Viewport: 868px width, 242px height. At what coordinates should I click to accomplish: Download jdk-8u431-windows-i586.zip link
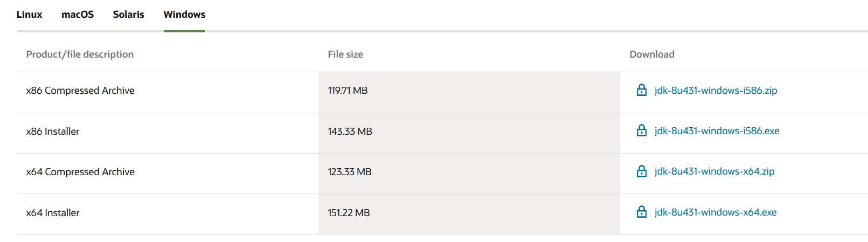tap(716, 91)
